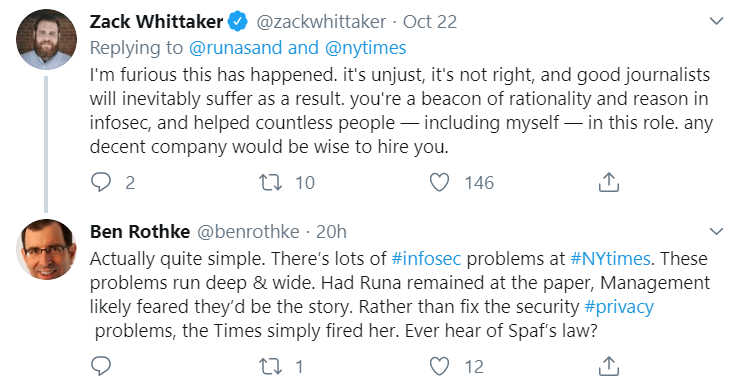Open the #infosec hashtag
This screenshot has width=745, height=387.
(x=426, y=259)
